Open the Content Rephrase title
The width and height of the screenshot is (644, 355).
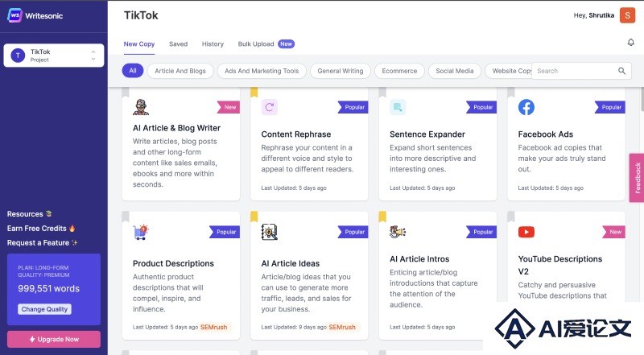[x=296, y=134]
